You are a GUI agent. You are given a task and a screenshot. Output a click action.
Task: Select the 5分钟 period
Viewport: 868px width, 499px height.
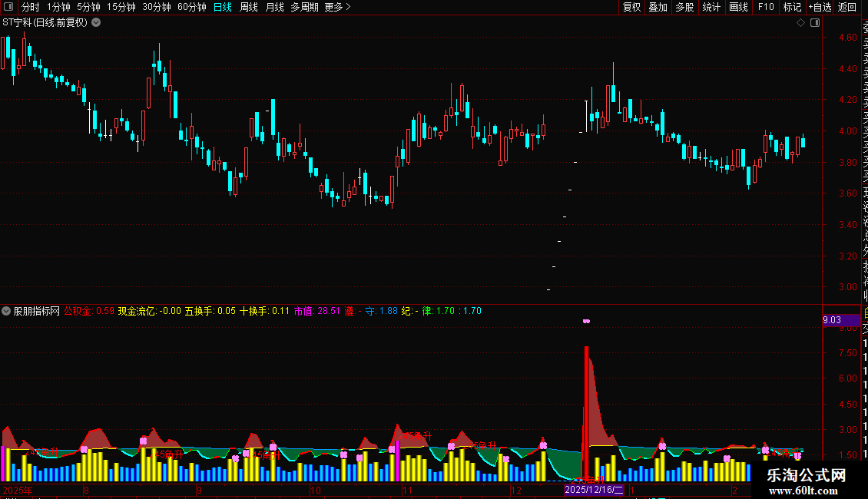tap(88, 7)
